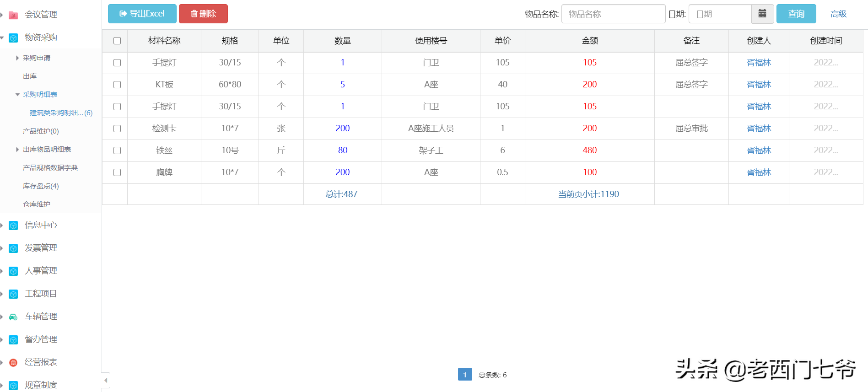Check the first 手提灯 row checkbox
This screenshot has height=392, width=868.
click(117, 63)
